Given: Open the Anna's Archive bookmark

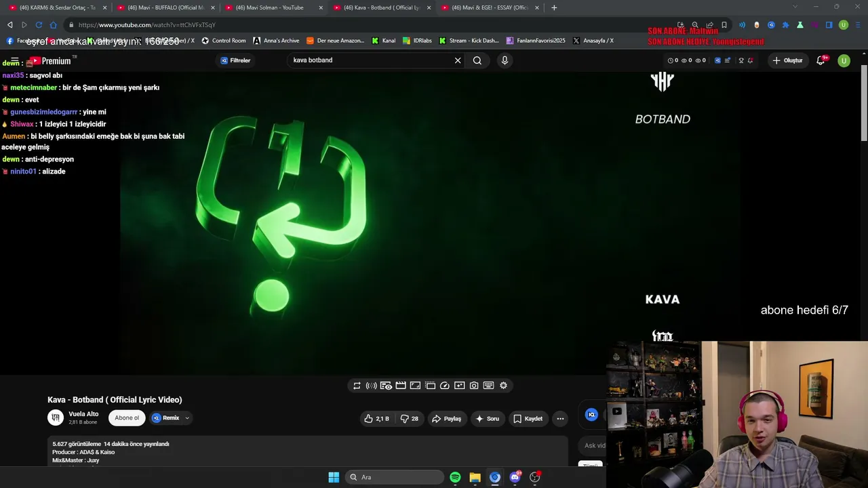Looking at the screenshot, I should tap(276, 41).
